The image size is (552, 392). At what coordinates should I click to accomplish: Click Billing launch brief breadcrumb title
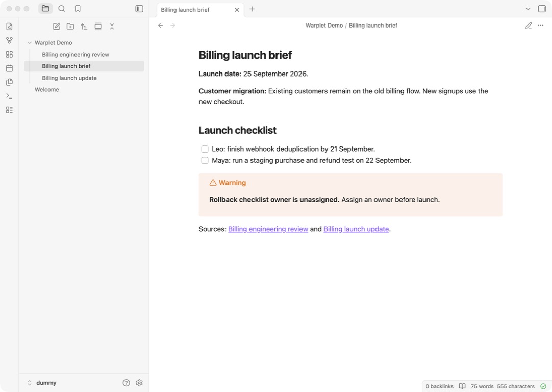pos(373,26)
